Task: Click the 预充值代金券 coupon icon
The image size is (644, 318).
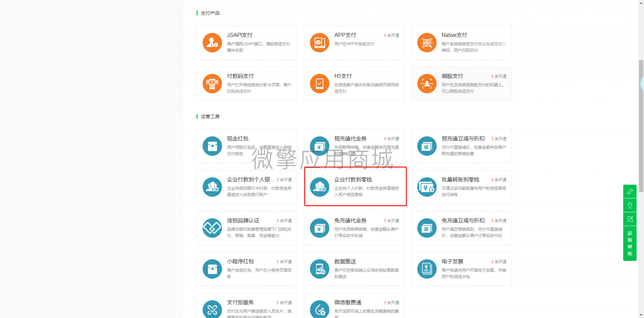Action: 319,146
